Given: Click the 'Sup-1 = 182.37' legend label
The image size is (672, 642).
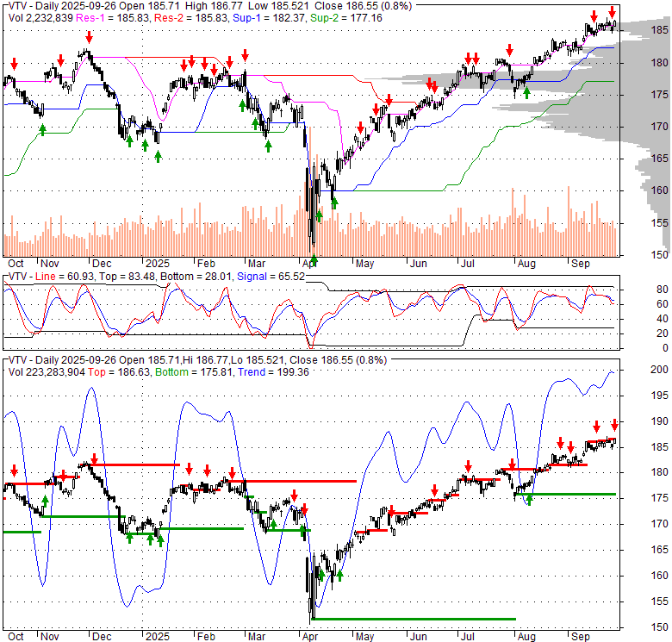Looking at the screenshot, I should (270, 18).
